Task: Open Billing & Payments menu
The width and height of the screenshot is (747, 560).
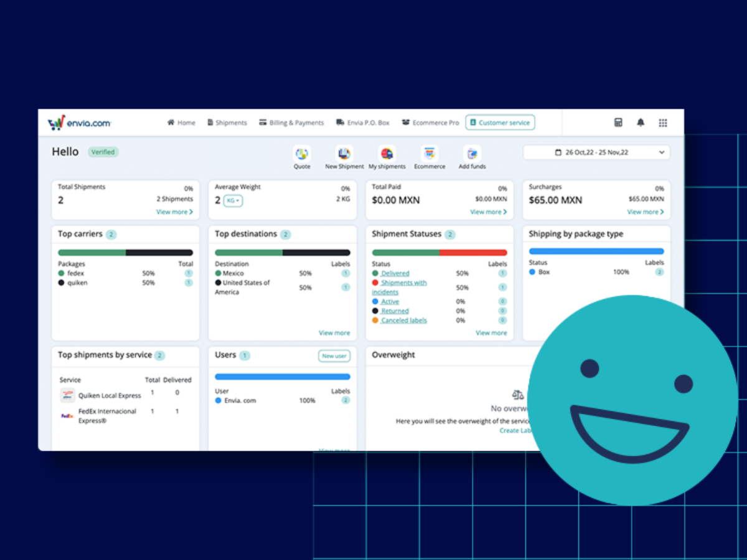Action: click(x=292, y=123)
